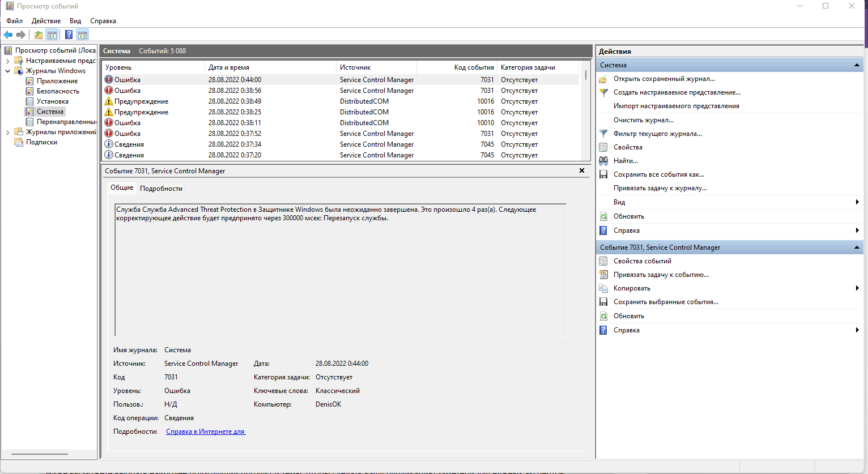
Task: Select warning event at 0:38:25
Action: pos(341,112)
